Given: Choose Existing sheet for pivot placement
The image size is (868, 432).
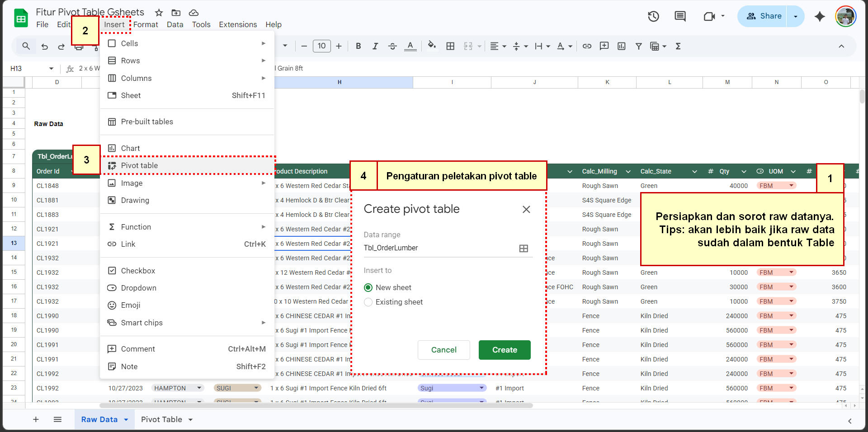Looking at the screenshot, I should click(368, 302).
